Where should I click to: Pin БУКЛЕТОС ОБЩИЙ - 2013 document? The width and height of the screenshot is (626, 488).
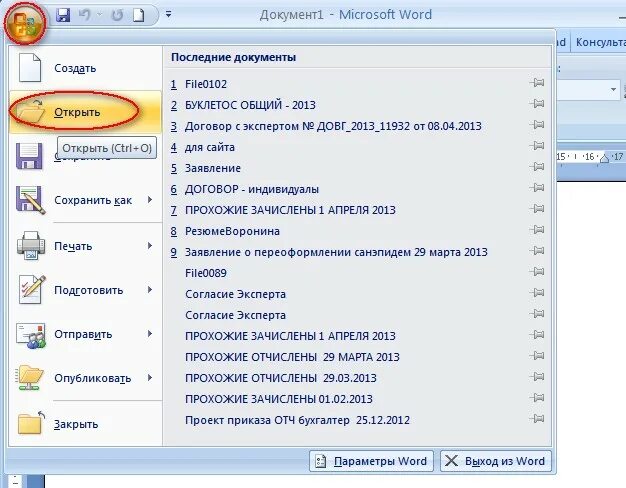coord(537,104)
